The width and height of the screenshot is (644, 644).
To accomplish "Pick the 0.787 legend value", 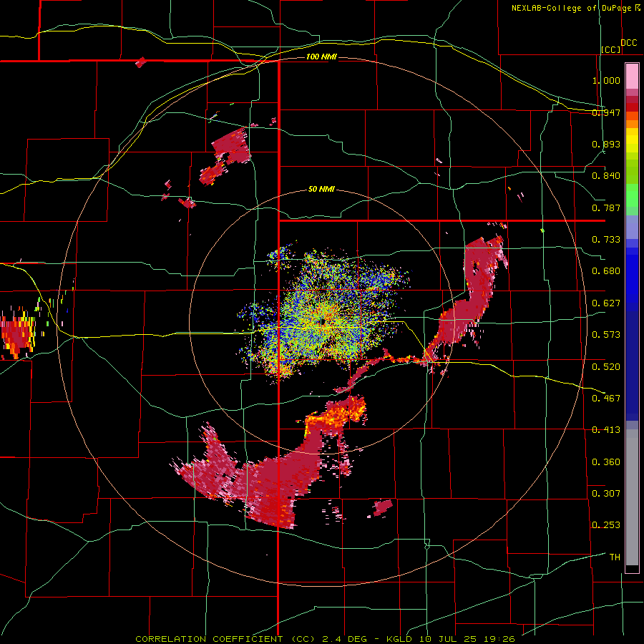I will pos(606,208).
